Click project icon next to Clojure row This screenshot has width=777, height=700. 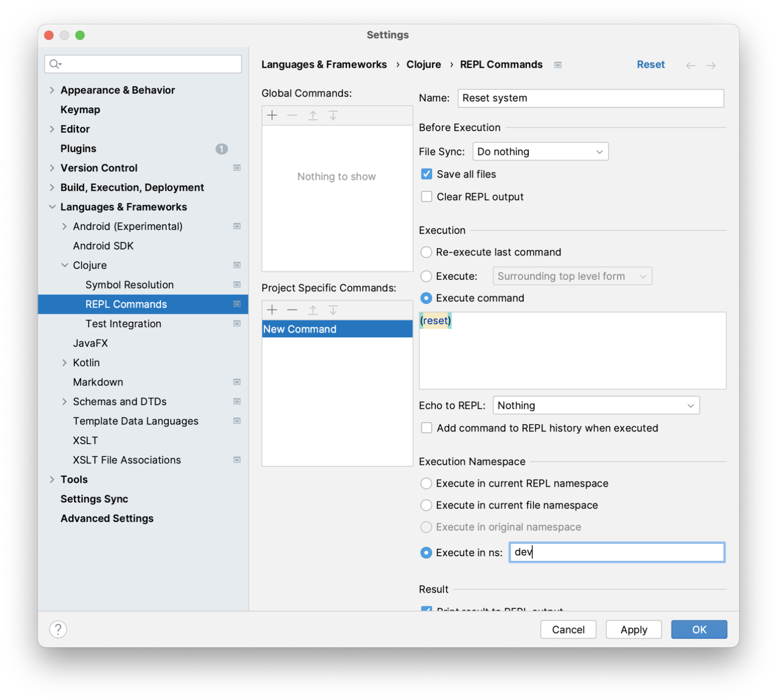pos(237,265)
